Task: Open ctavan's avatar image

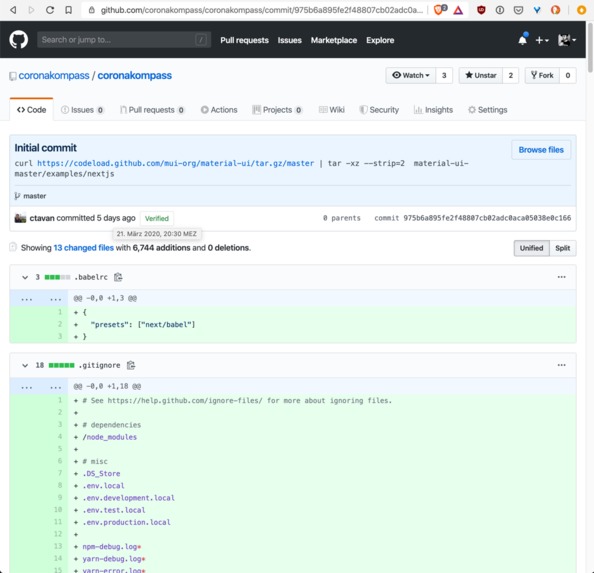Action: (x=20, y=218)
